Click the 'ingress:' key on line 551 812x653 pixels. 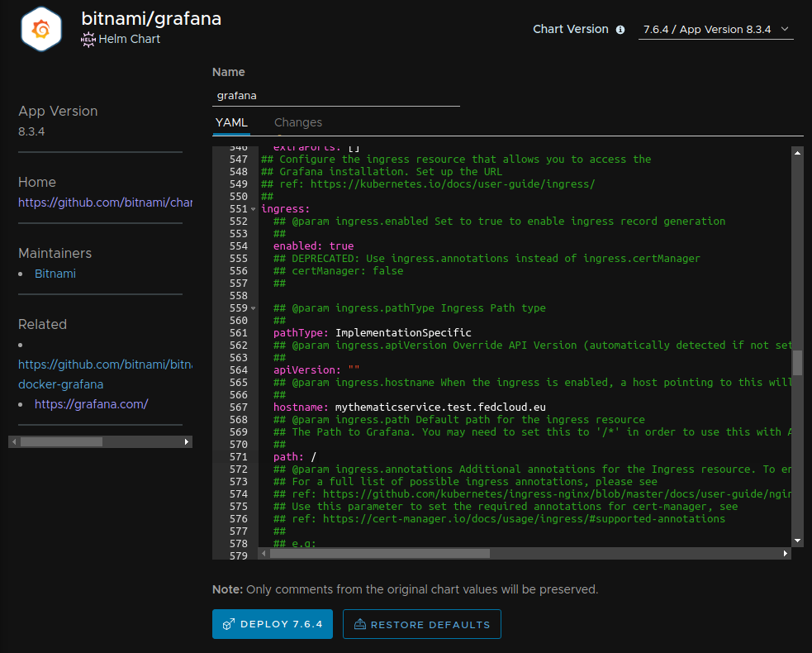pyautogui.click(x=285, y=209)
